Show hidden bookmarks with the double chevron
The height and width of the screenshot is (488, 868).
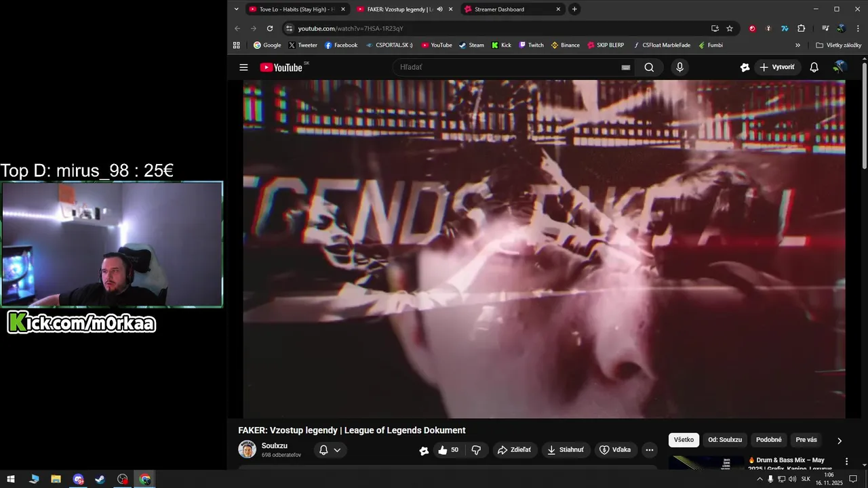pos(797,45)
